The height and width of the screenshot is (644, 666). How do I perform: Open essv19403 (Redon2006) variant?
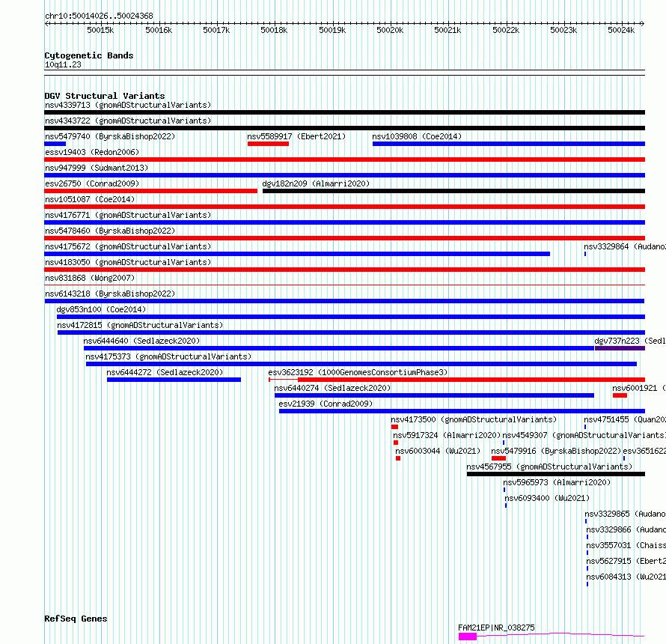(92, 152)
